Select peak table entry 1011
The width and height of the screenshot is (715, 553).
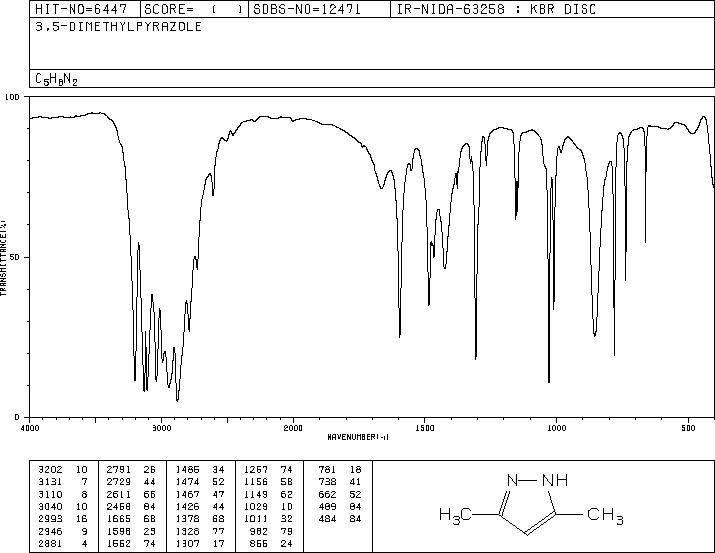256,519
